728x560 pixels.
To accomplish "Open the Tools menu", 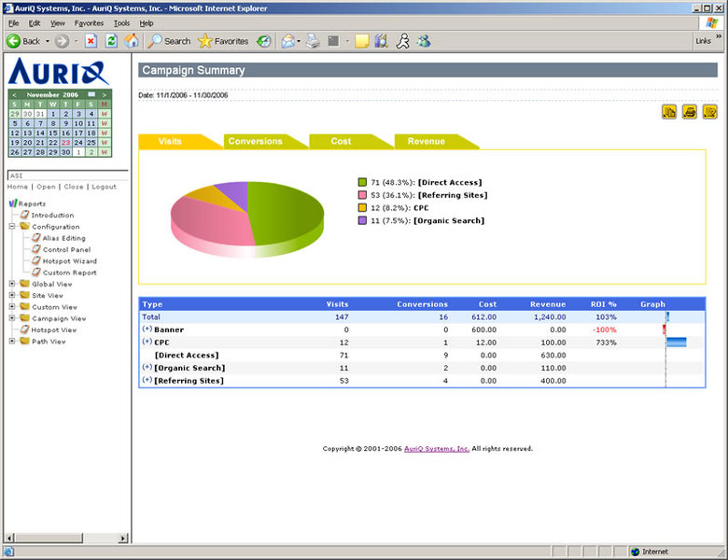I will 121,23.
